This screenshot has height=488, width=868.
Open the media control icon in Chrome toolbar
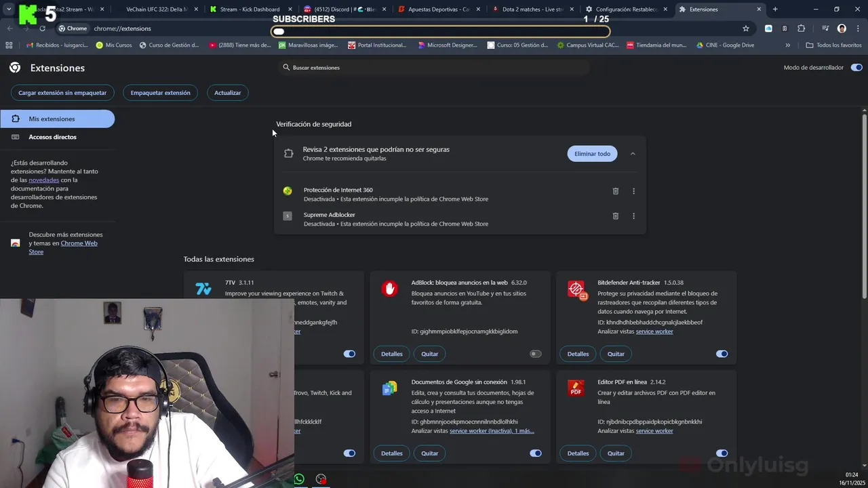825,28
